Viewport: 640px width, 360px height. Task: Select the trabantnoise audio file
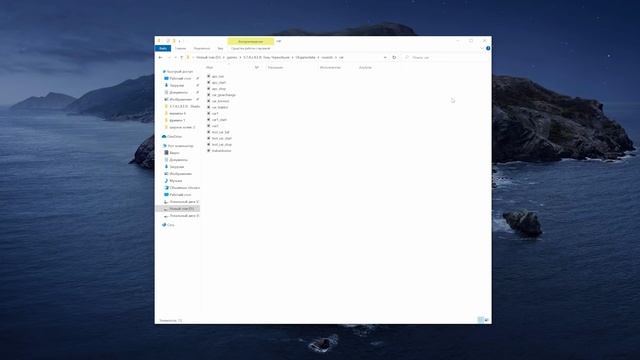point(222,151)
